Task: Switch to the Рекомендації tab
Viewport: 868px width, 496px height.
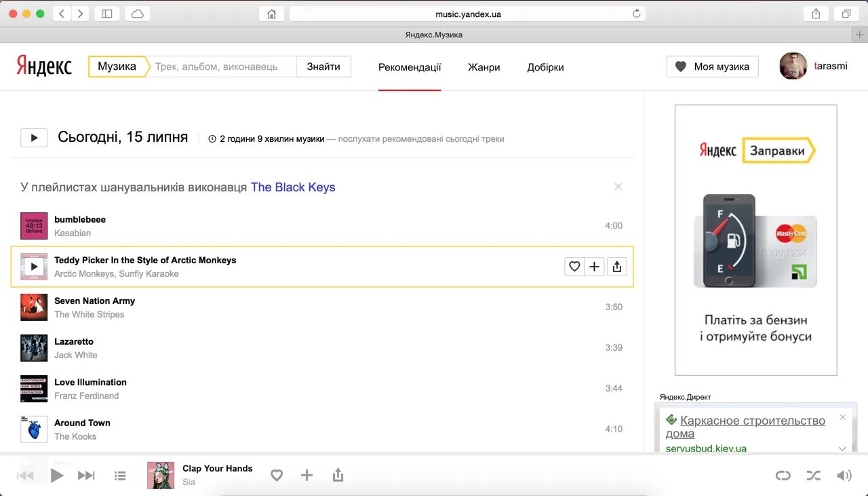Action: [x=410, y=67]
